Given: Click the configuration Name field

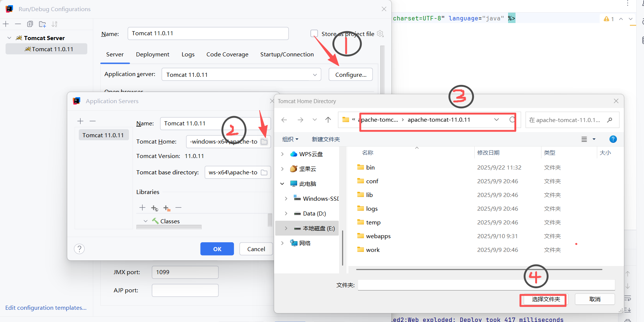Looking at the screenshot, I should 208,33.
